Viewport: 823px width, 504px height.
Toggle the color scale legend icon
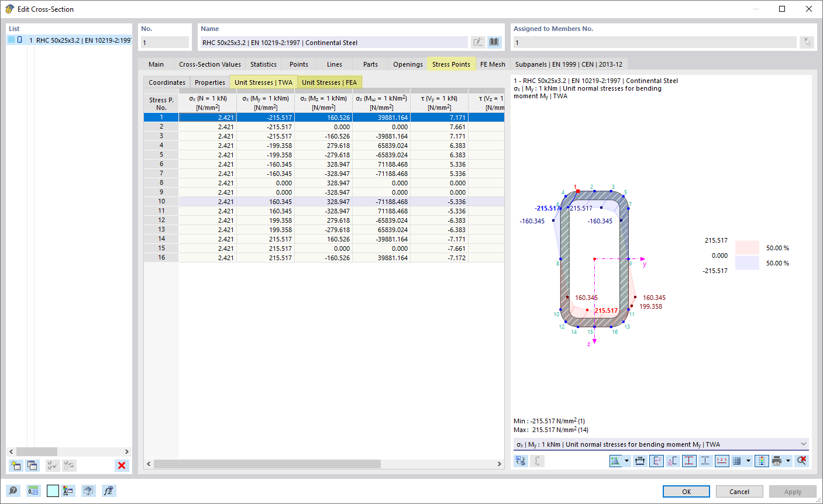point(762,461)
